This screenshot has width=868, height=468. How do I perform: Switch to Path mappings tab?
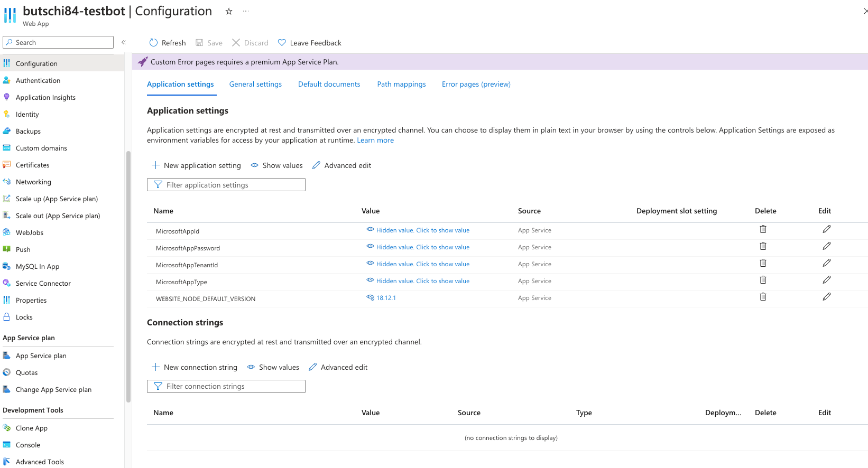click(401, 84)
